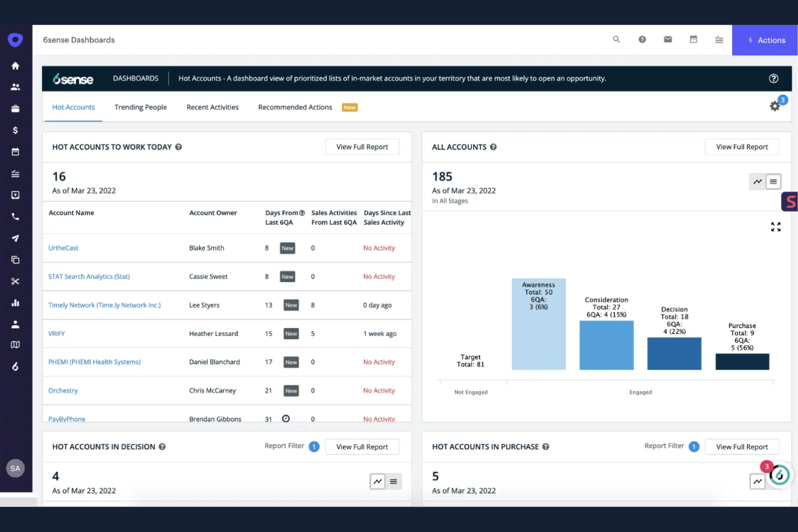Open the search icon in the top bar
This screenshot has height=532, width=798.
click(x=616, y=39)
